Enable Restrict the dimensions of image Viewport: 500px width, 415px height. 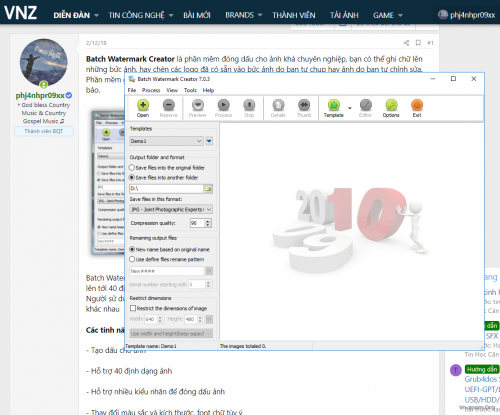pyautogui.click(x=168, y=308)
